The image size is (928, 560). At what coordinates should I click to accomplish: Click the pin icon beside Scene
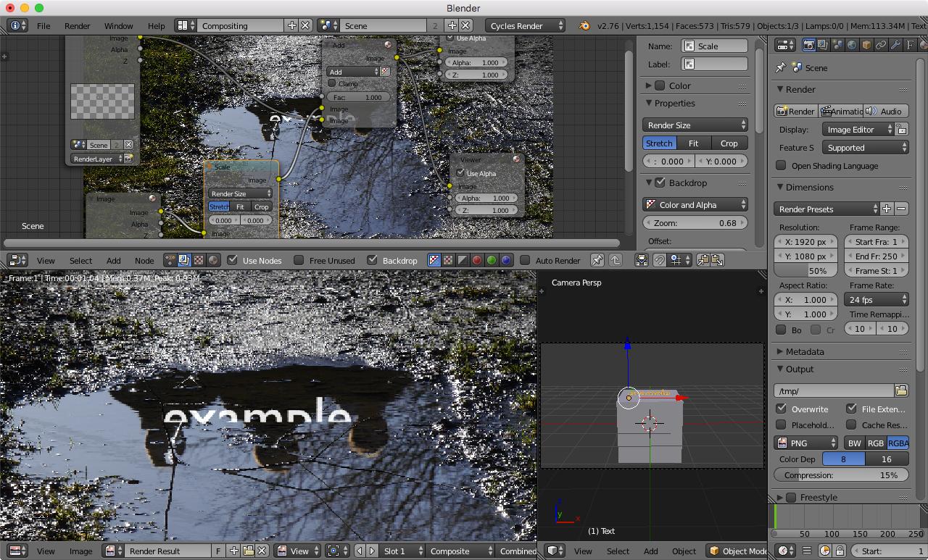(x=780, y=67)
